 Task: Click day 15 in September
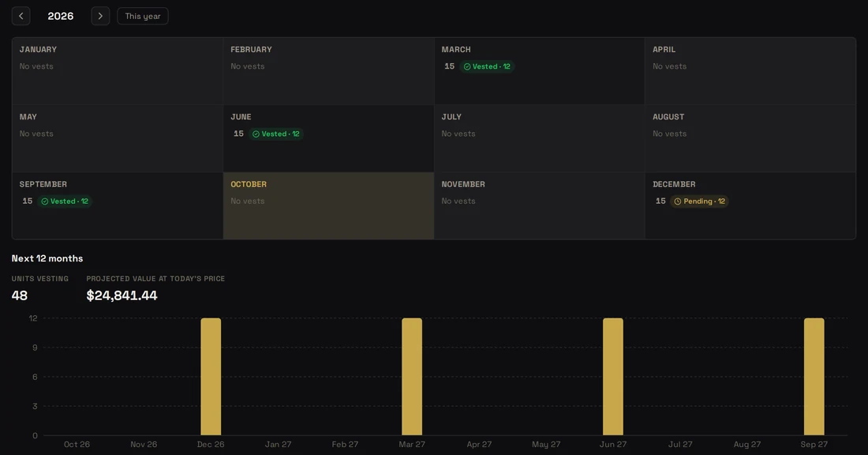point(28,201)
